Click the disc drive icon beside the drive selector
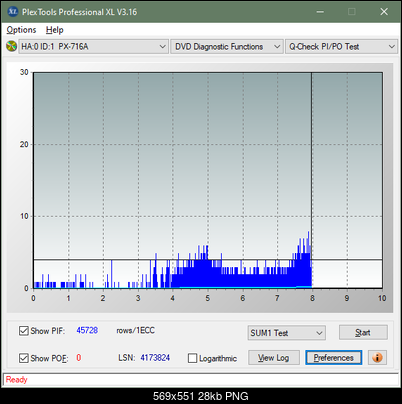The width and height of the screenshot is (402, 404). pyautogui.click(x=11, y=46)
